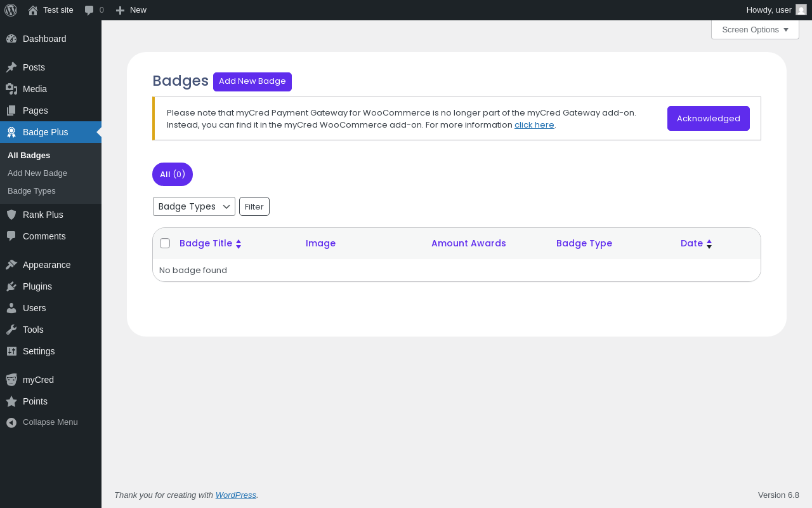This screenshot has width=812, height=508.
Task: Open the WordPress footer link
Action: click(236, 495)
